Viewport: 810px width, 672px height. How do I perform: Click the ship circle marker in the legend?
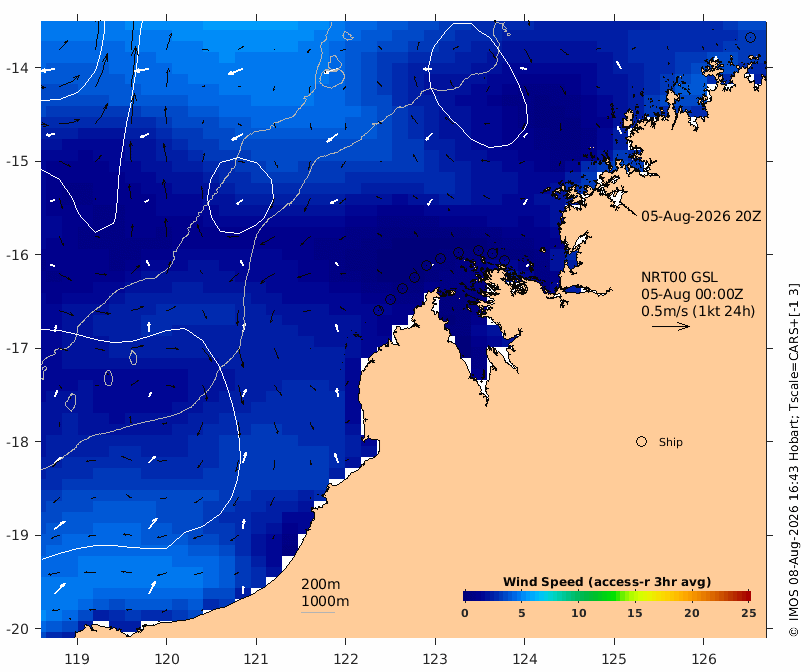tap(641, 442)
